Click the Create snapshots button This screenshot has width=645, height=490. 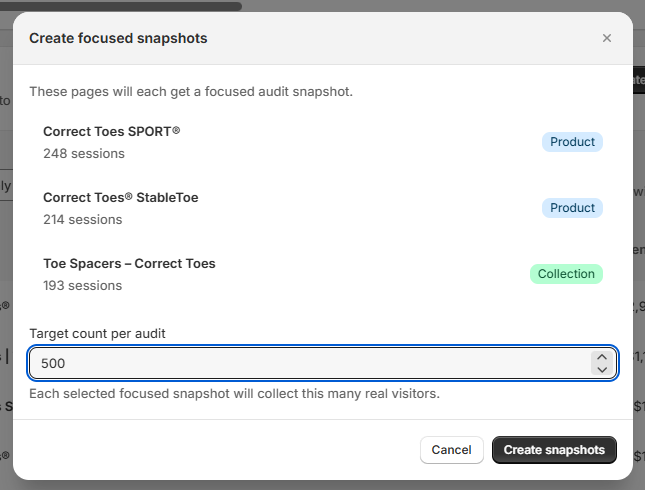(x=554, y=450)
